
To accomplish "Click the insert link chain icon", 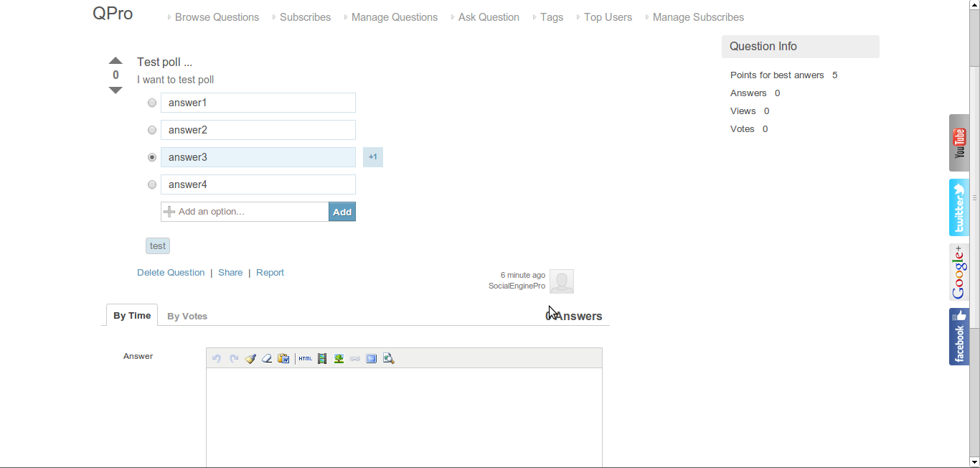I will pos(355,358).
